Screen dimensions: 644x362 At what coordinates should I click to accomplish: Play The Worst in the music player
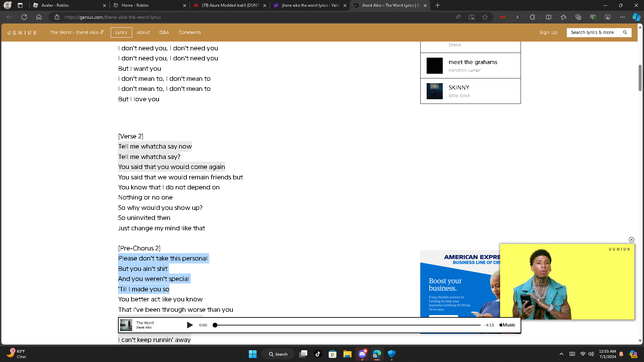point(190,325)
